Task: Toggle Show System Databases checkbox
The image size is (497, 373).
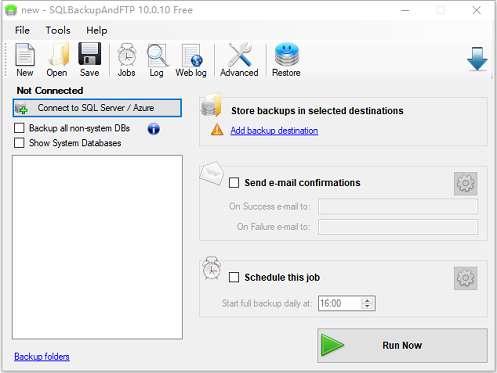Action: coord(19,143)
